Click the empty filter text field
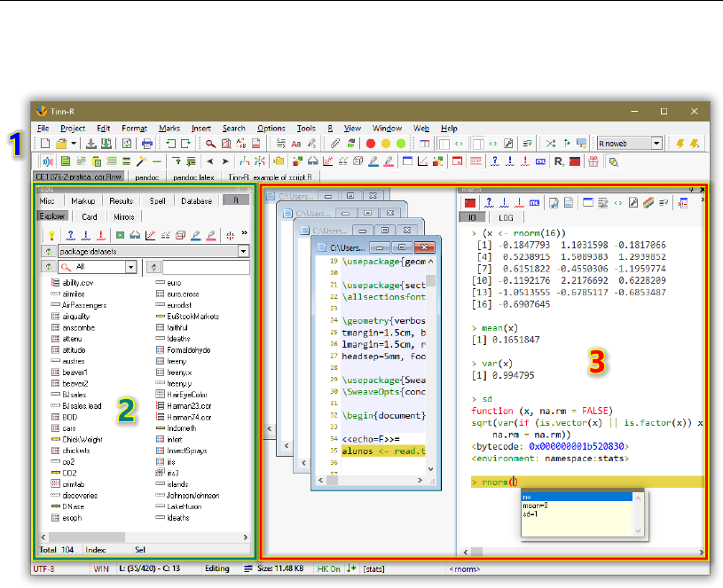723x588 pixels. [206, 267]
